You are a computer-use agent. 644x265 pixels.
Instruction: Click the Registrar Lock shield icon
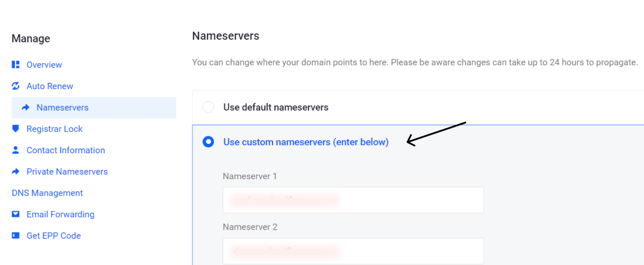(x=16, y=129)
